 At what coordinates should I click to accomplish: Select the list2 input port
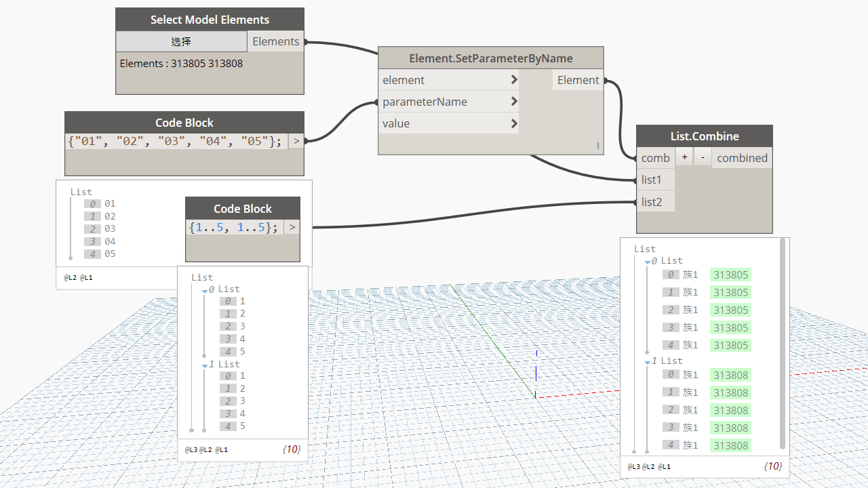click(x=656, y=201)
